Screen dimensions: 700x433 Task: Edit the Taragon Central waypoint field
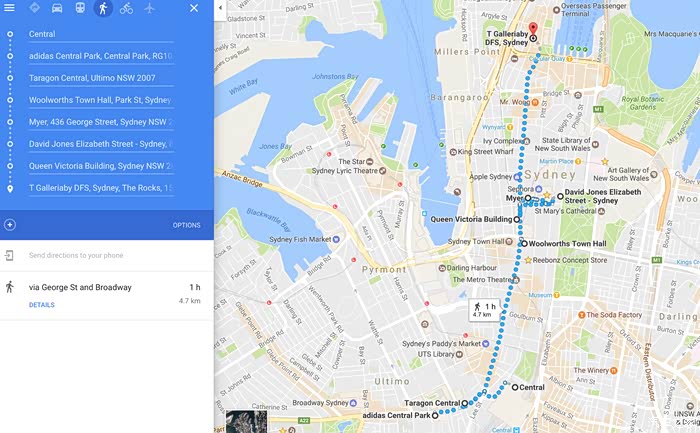(101, 78)
